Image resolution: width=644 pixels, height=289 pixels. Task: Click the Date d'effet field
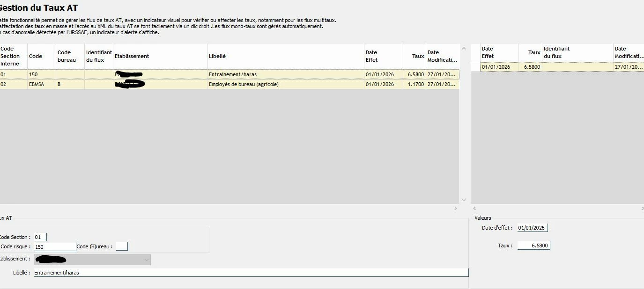pyautogui.click(x=533, y=228)
